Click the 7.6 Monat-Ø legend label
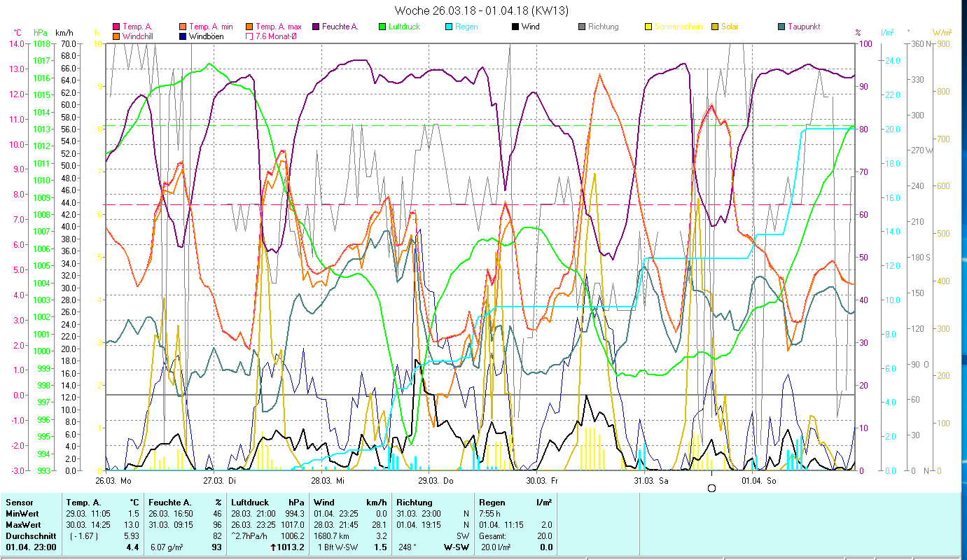The image size is (967, 560). pyautogui.click(x=276, y=36)
